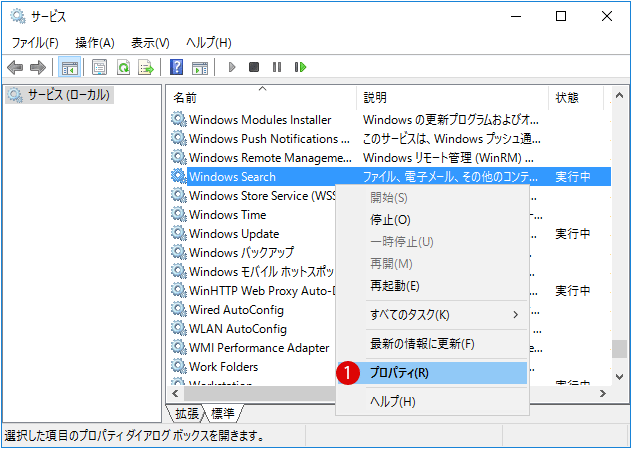Click the Services app icon in the title bar

18,16
